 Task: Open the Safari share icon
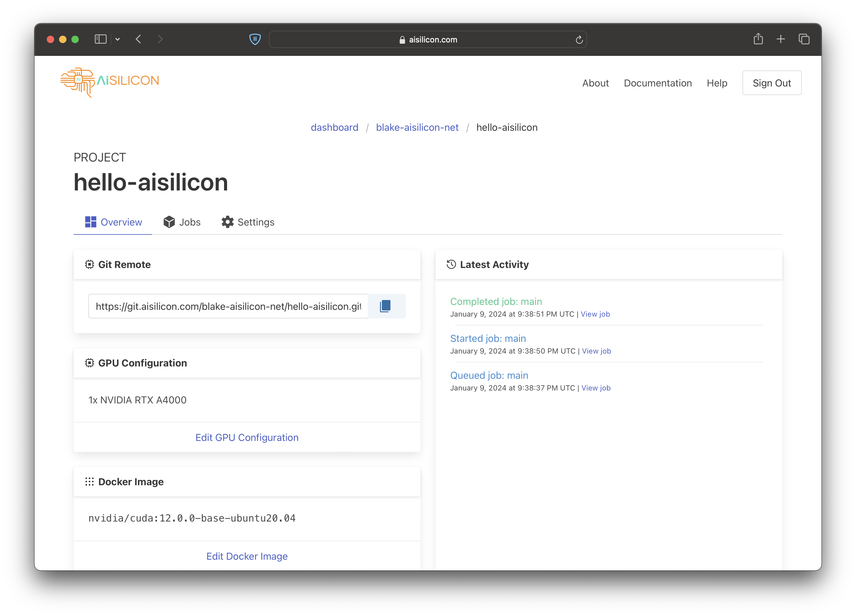click(758, 39)
